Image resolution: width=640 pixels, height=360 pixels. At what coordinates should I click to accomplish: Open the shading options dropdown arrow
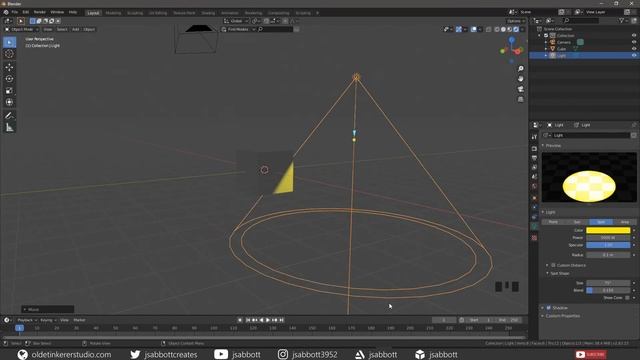(x=522, y=29)
